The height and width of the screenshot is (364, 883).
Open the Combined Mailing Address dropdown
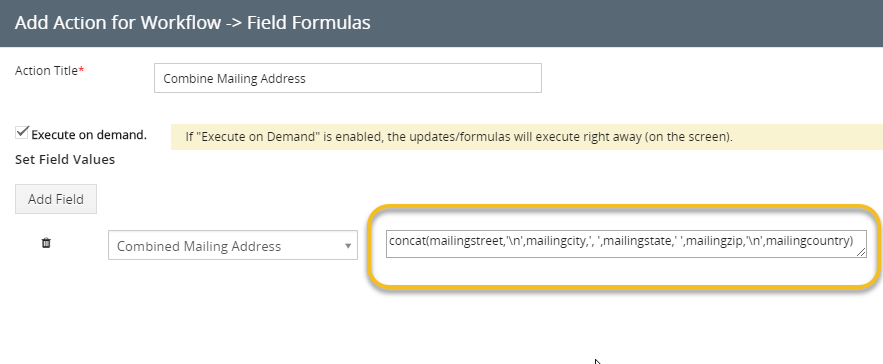point(233,246)
